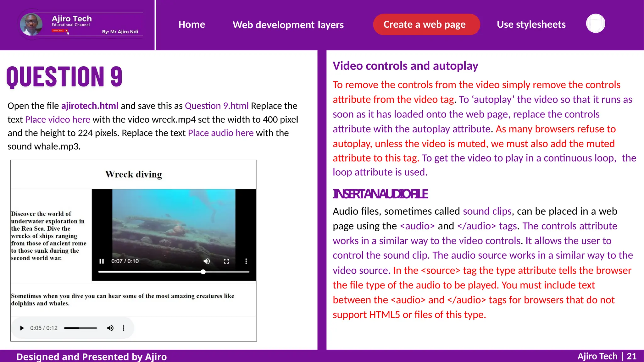Click the dolphins and whales paragraph
This screenshot has width=644, height=362.
pyautogui.click(x=123, y=299)
